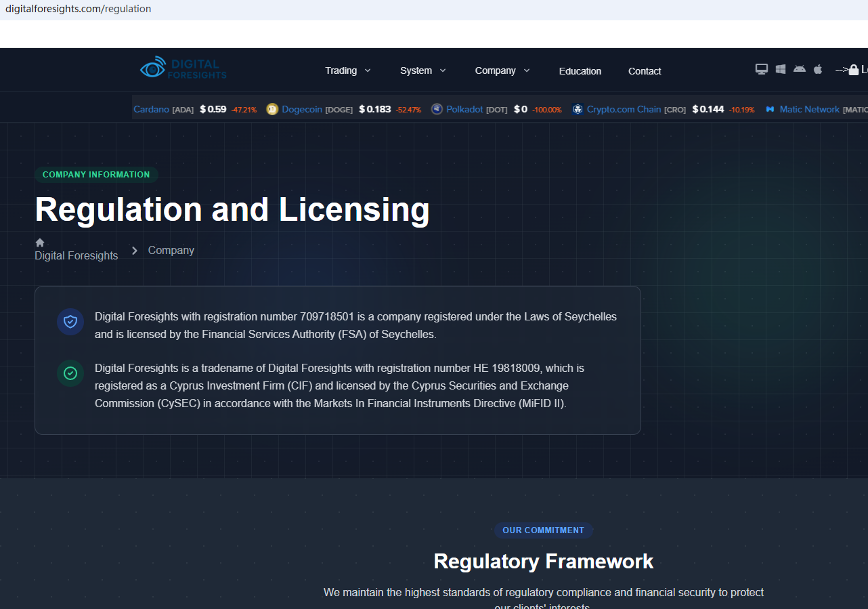Click the blue shield icon beside FSA text

(x=70, y=322)
